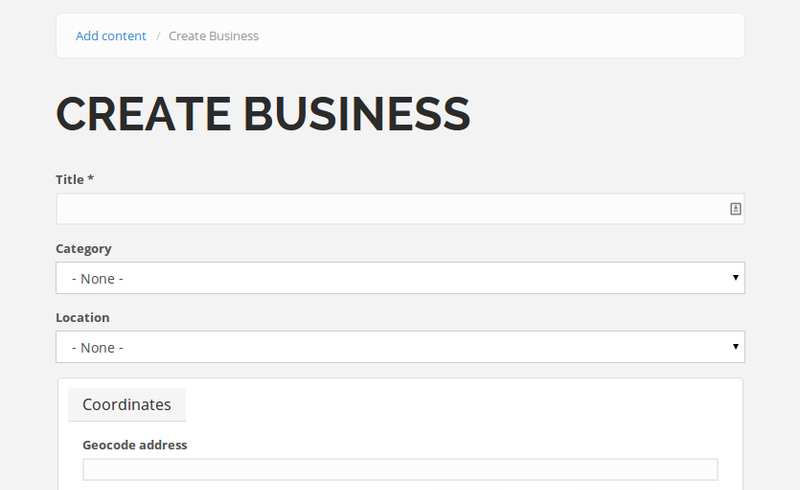The width and height of the screenshot is (800, 490).
Task: Click the breadcrumb slash separator
Action: 158,36
